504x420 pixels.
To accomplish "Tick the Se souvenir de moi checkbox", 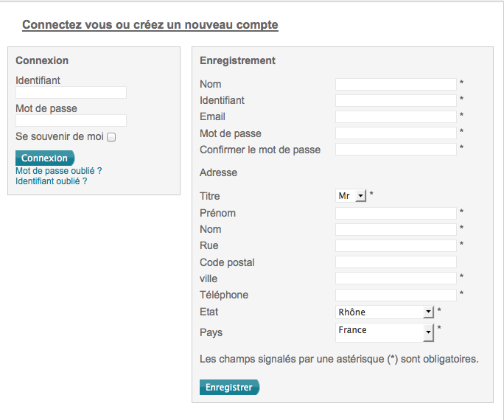I will point(111,137).
